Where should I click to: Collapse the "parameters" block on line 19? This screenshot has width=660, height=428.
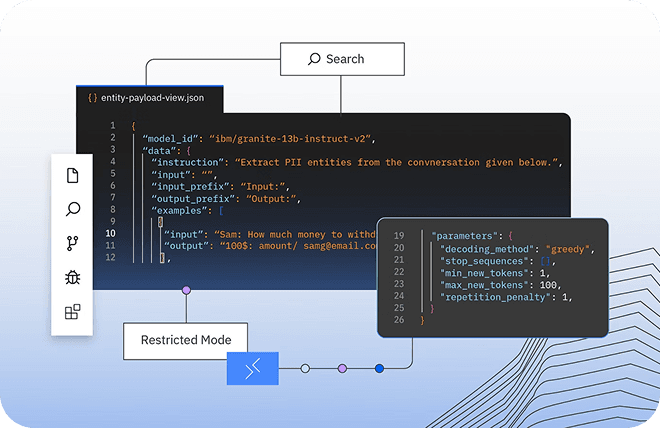pyautogui.click(x=510, y=236)
